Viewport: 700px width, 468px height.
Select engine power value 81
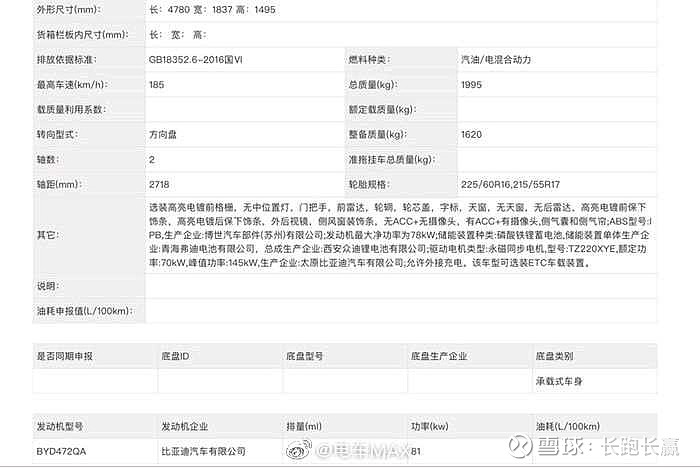click(x=416, y=451)
